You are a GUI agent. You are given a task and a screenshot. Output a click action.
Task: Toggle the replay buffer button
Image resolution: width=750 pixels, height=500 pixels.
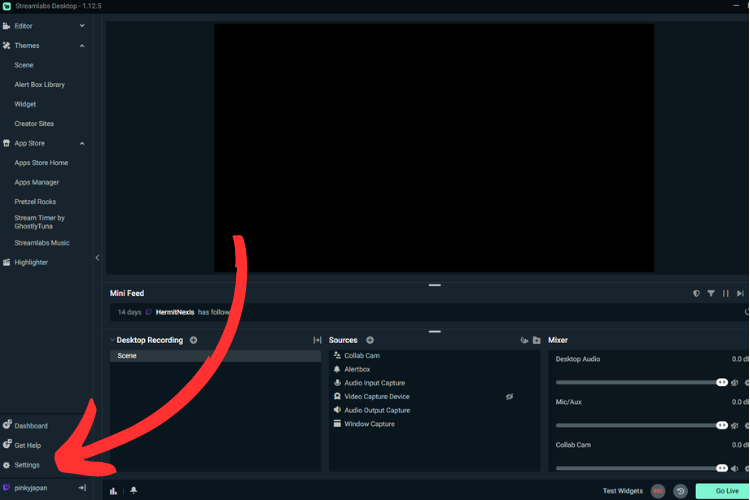(x=681, y=491)
